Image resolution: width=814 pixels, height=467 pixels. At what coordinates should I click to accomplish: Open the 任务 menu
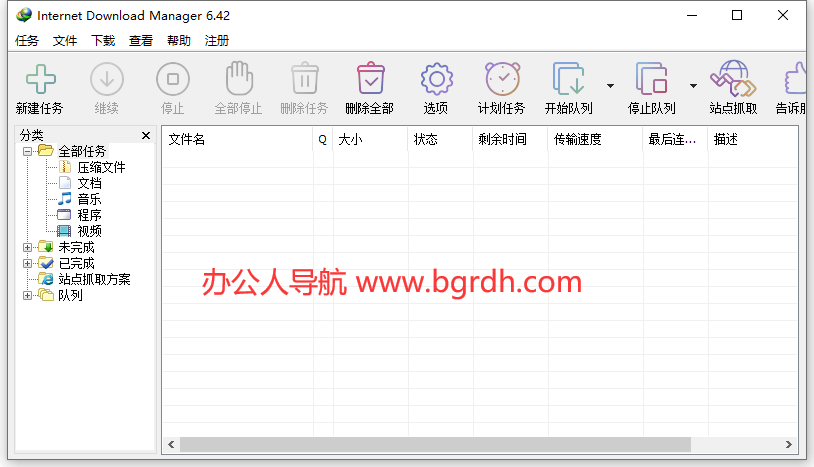click(x=27, y=40)
